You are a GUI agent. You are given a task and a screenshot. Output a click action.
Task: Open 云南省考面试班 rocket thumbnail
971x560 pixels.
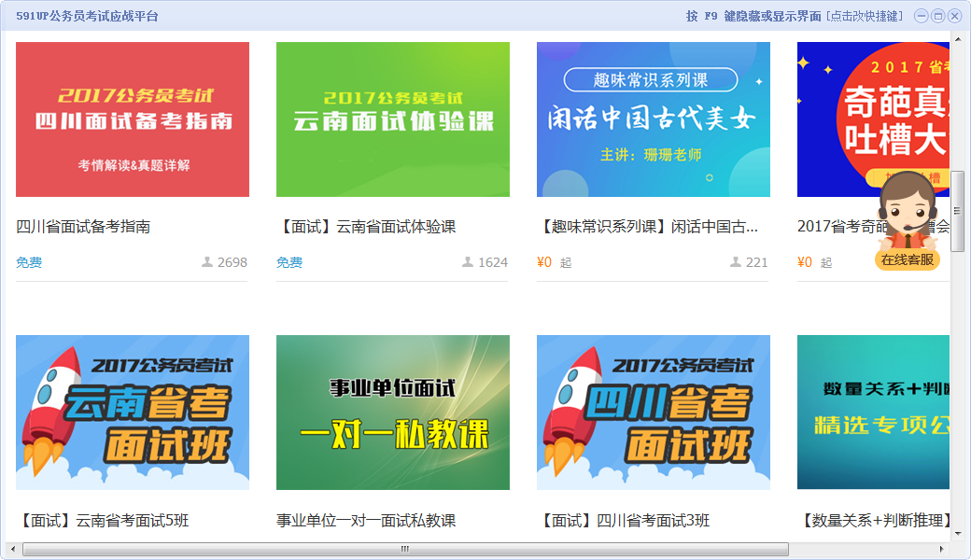(133, 413)
